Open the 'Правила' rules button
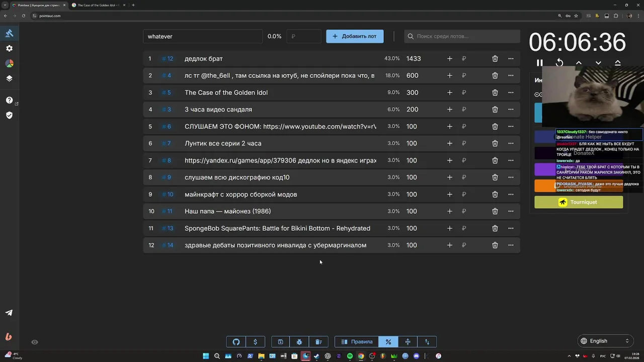Screen dimensions: 644x362 [x=357, y=342]
